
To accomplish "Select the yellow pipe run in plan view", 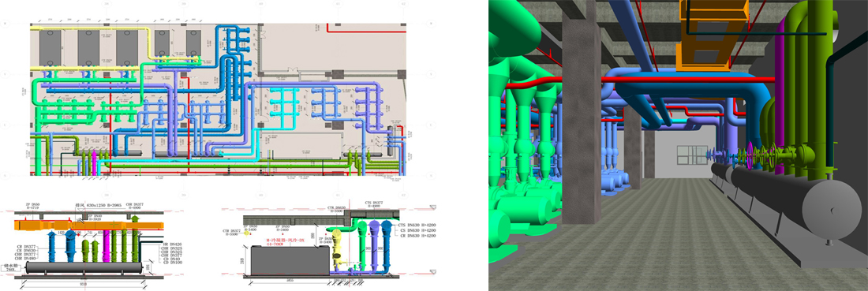I will 88,28.
